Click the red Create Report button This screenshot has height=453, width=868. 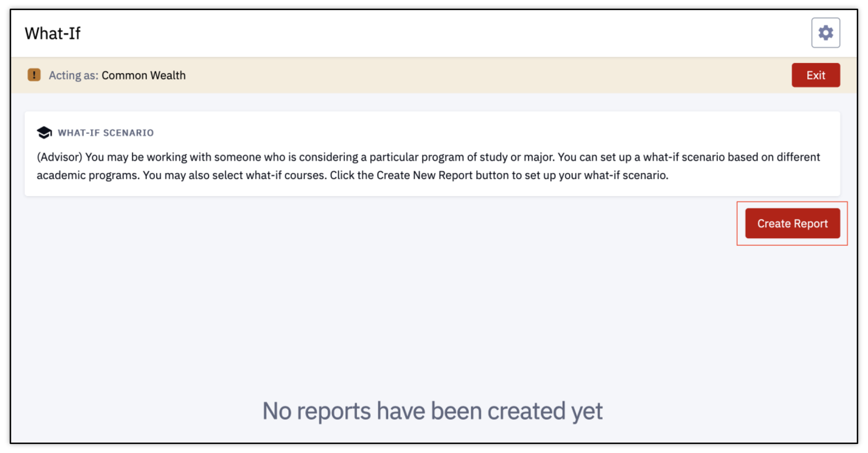[x=792, y=223]
